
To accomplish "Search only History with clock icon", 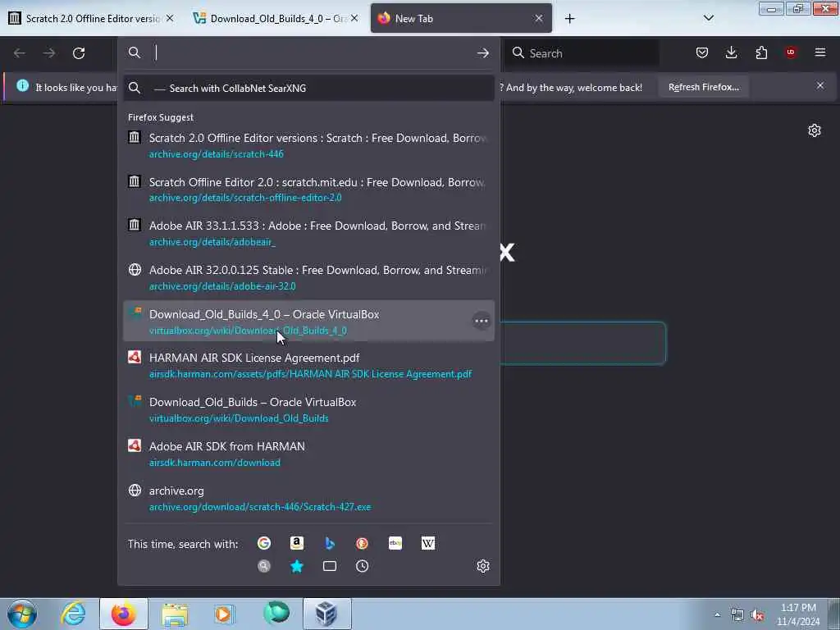I will point(362,566).
